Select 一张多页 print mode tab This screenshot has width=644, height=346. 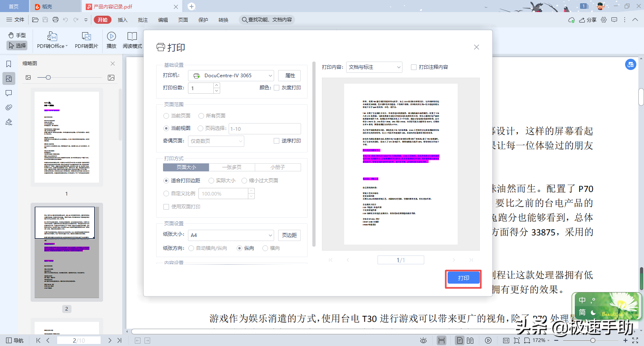click(232, 167)
